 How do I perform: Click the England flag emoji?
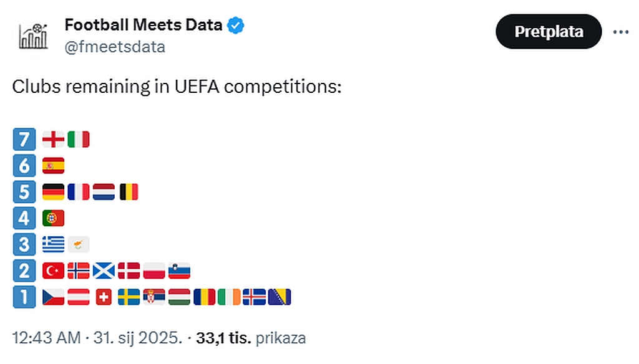[x=53, y=139]
